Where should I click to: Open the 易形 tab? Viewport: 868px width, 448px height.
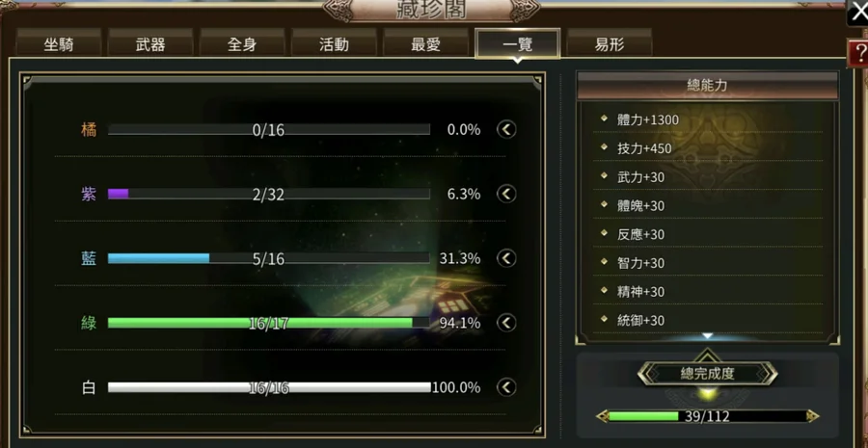pos(609,44)
